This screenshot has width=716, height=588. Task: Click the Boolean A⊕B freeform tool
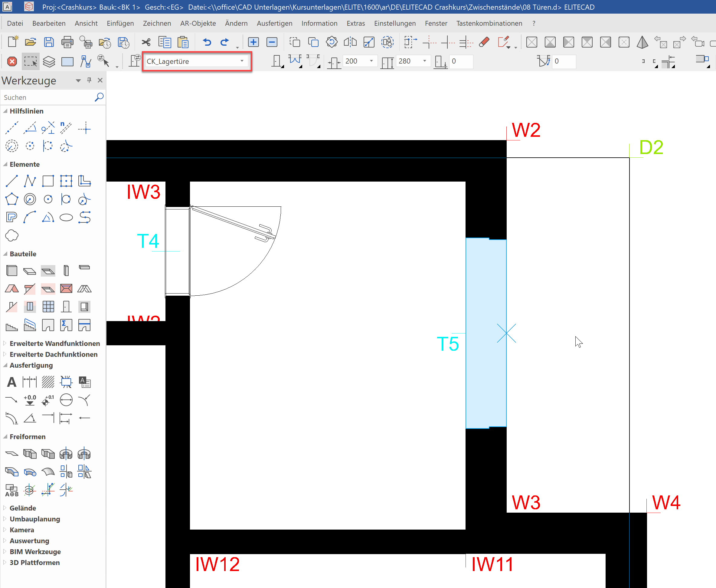click(12, 490)
